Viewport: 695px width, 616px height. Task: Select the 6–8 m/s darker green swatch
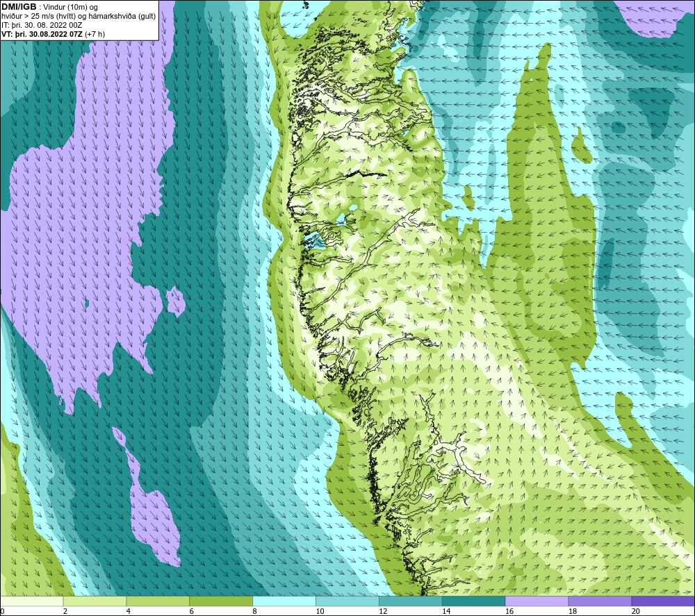(x=221, y=601)
